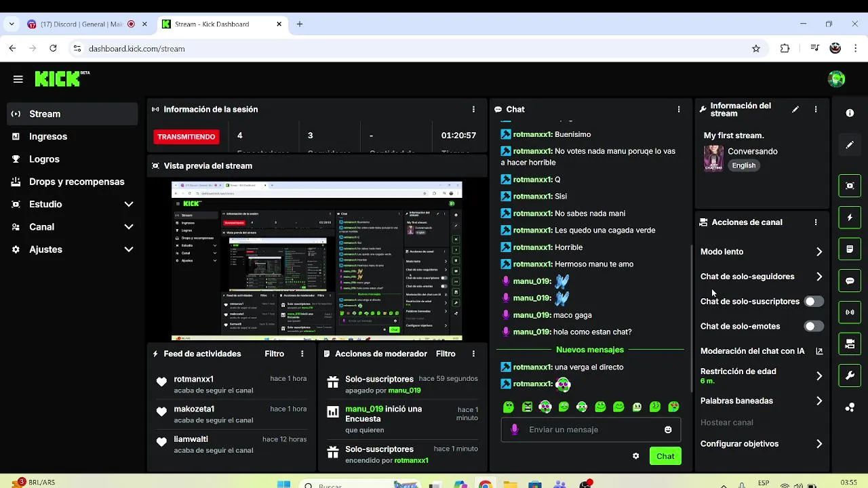This screenshot has height=488, width=868.
Task: Toggle Chat de solo-emotes switch
Action: pos(814,327)
